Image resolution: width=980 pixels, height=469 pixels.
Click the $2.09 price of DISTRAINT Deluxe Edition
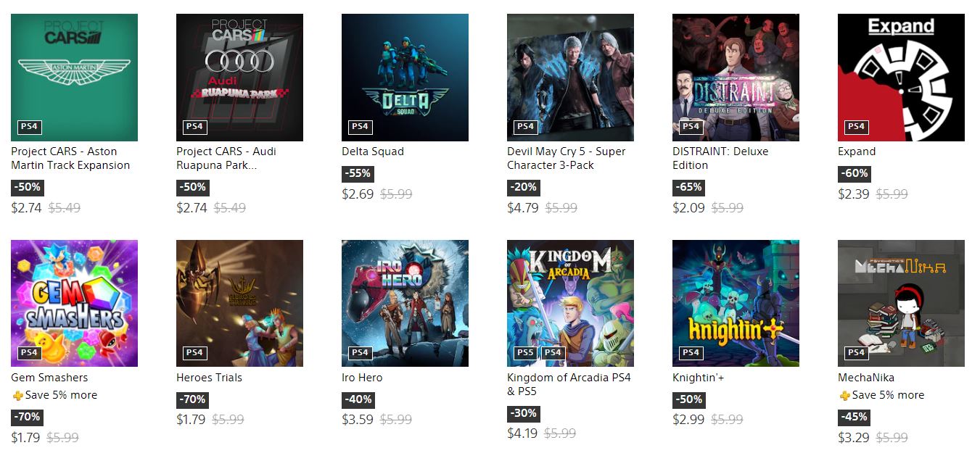coord(688,208)
